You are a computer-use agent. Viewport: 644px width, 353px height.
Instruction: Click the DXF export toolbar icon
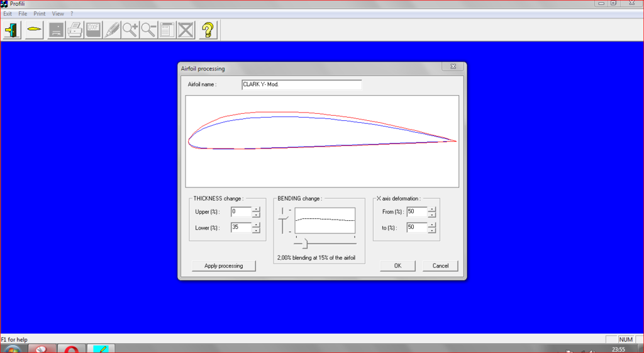pos(94,30)
